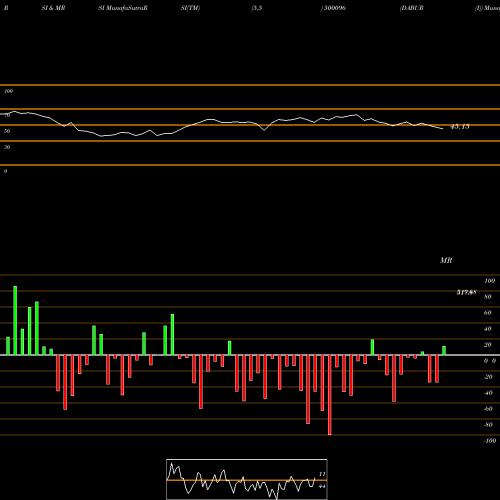Click the RSI axis label '0' on left
Image resolution: width=500 pixels, height=500 pixels.
tap(5, 171)
